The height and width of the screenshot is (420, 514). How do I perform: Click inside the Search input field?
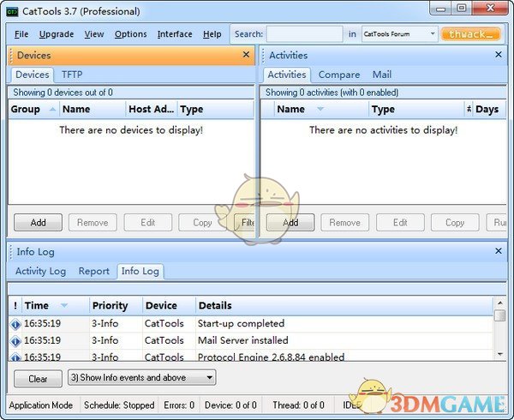[304, 34]
